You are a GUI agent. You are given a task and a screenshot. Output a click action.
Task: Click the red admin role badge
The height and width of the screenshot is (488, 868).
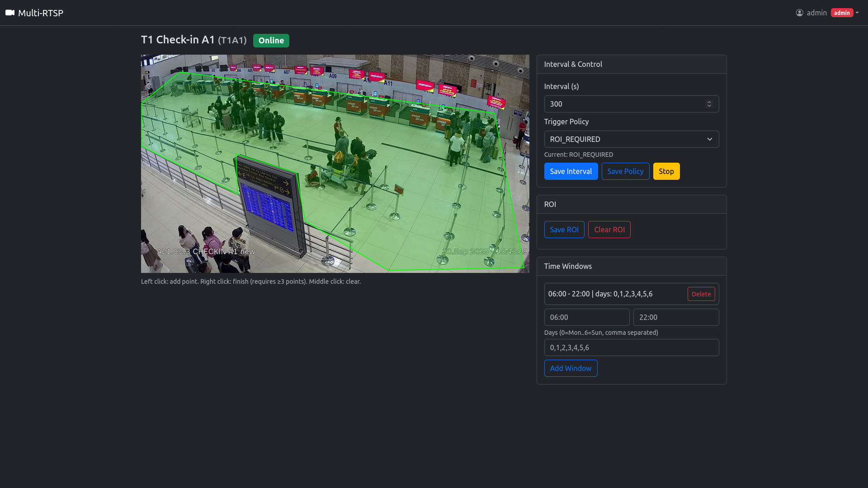[x=842, y=13]
